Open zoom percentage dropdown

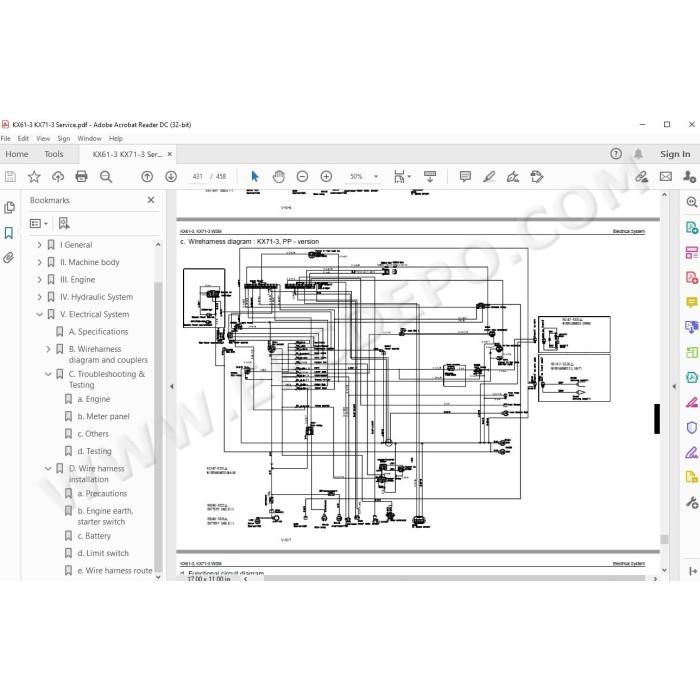(376, 177)
